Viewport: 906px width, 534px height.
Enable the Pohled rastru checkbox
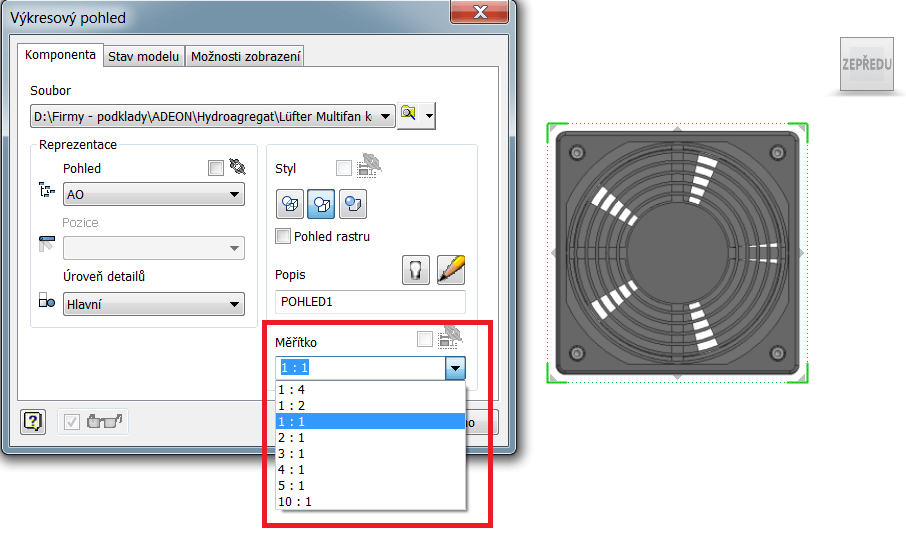tap(283, 236)
